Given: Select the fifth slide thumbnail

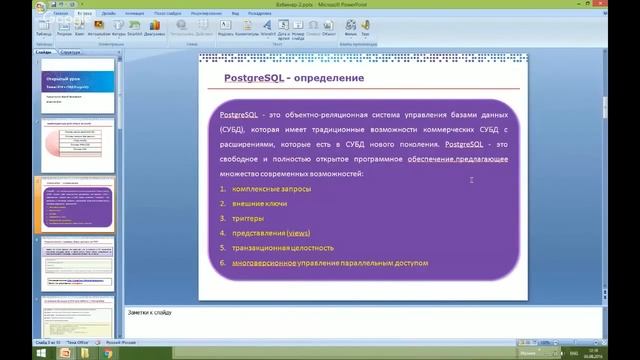Looking at the screenshot, I should click(x=78, y=317).
